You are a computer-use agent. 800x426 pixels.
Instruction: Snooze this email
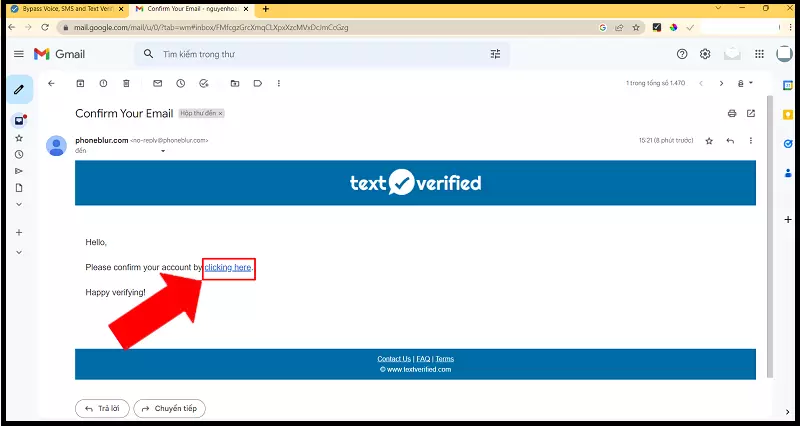(181, 83)
